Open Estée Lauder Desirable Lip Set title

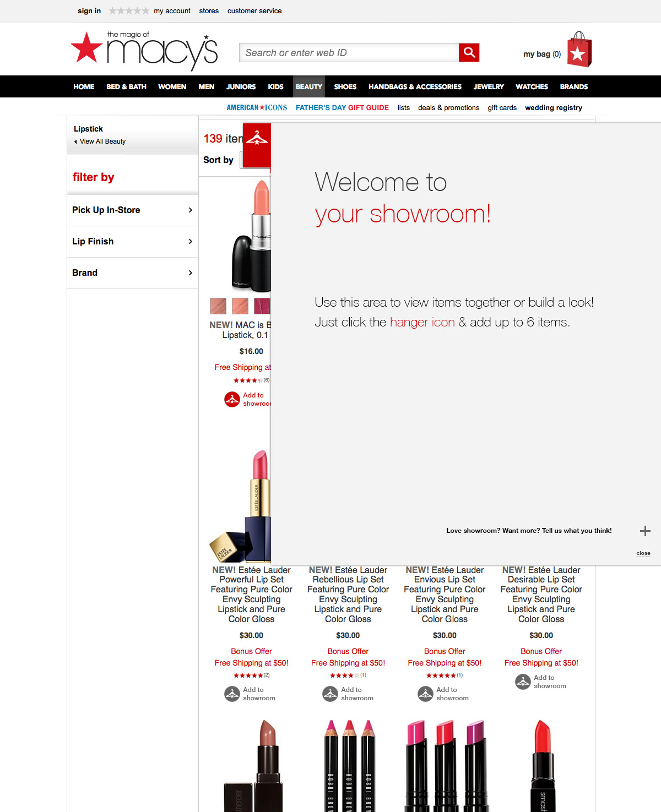point(541,595)
